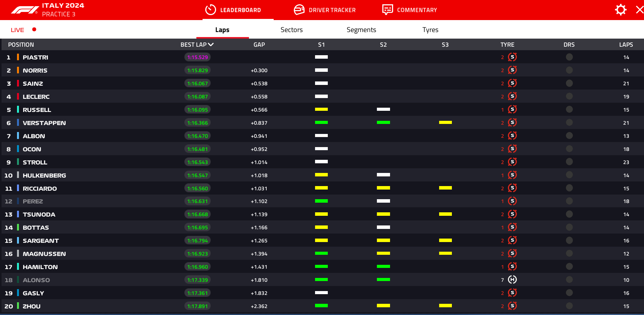
Task: Click Hamilton's DRS indicator dot
Action: click(x=569, y=267)
